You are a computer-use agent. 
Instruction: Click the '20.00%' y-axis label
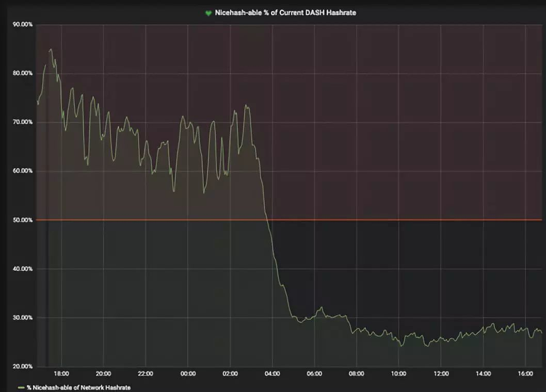click(23, 366)
